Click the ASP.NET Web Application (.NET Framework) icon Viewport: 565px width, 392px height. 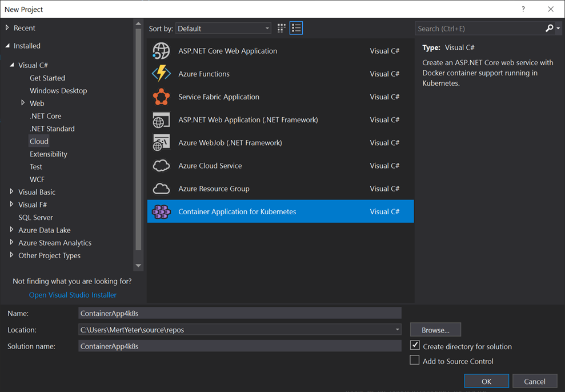161,120
